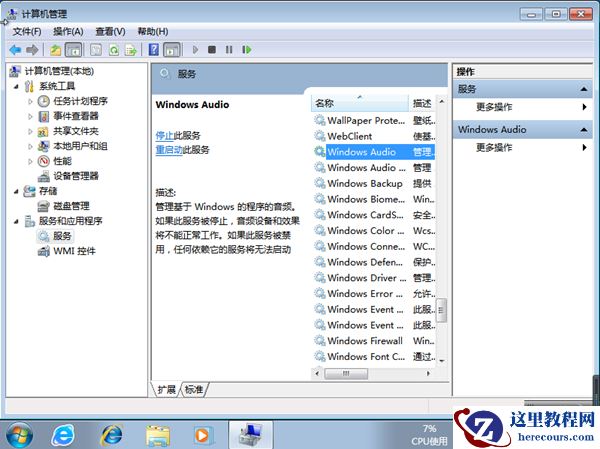Select the Windows Defen... service row
This screenshot has height=449, width=600.
click(374, 262)
